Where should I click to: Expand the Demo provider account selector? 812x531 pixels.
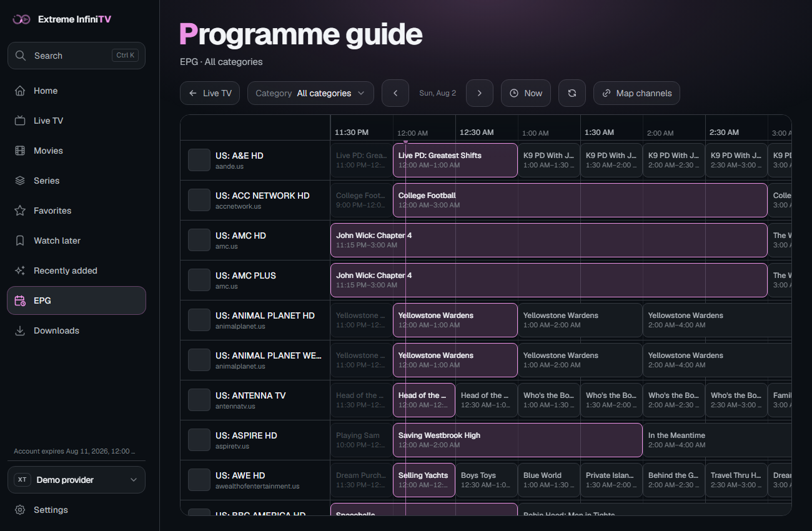[76, 480]
